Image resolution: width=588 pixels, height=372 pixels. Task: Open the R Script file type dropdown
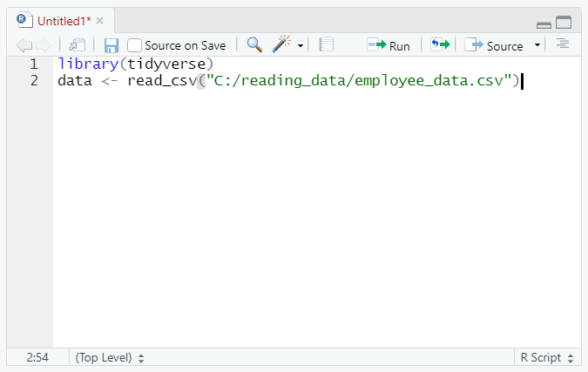pyautogui.click(x=547, y=357)
